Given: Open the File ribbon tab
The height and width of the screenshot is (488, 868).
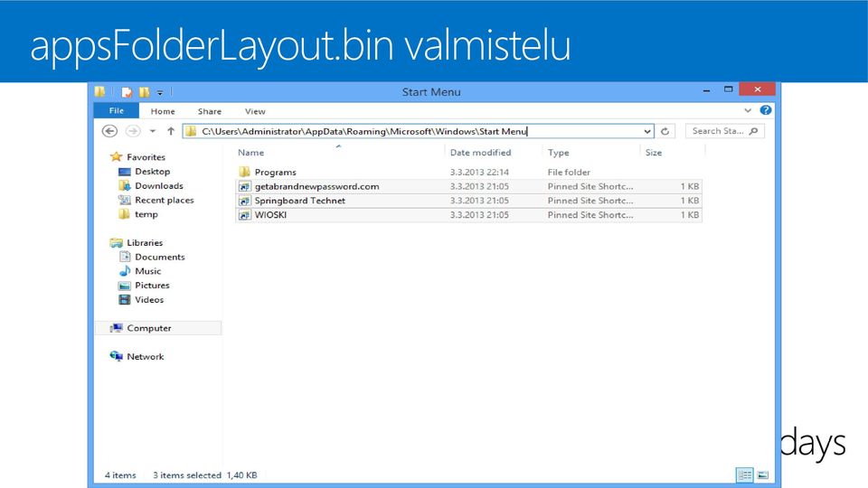Looking at the screenshot, I should coord(117,110).
